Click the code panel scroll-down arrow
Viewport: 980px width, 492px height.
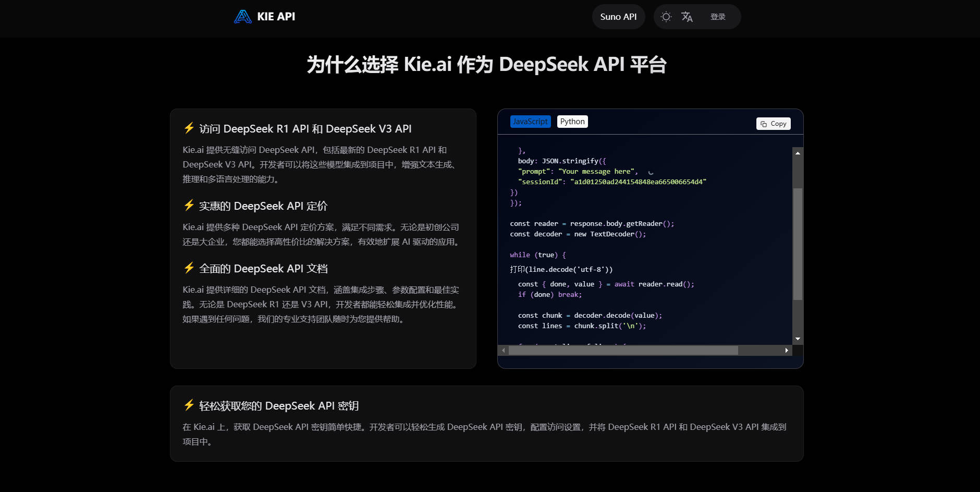[x=798, y=339]
